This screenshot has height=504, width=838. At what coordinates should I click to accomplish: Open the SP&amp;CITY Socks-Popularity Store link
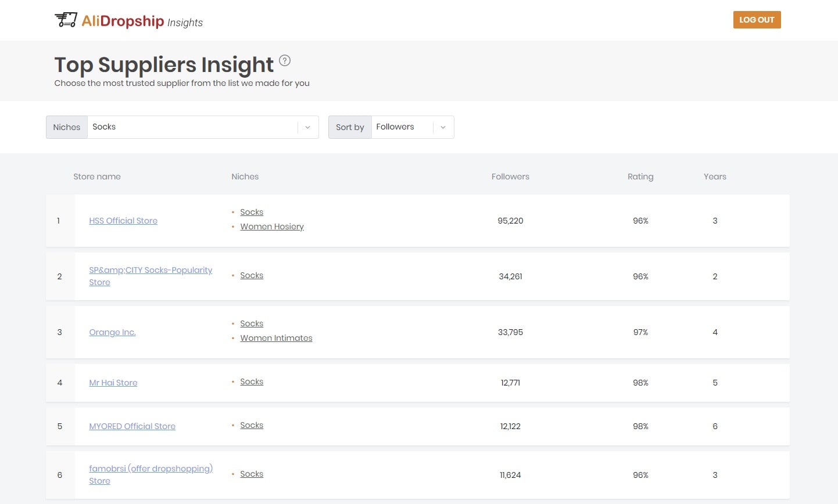click(151, 271)
